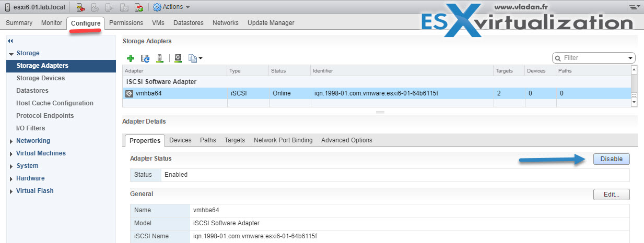Switch to the Paths adapter tab
Viewport: 644px width, 243px height.
[208, 140]
